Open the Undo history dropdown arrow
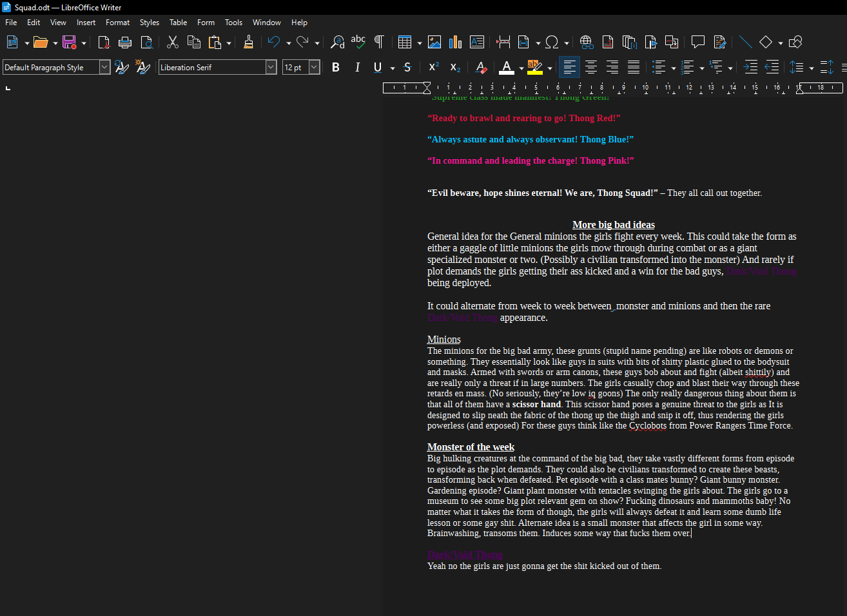This screenshot has height=616, width=847. click(288, 43)
